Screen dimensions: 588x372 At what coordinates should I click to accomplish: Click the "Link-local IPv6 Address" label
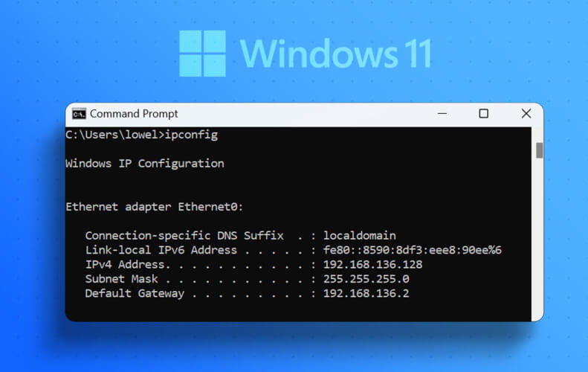click(x=161, y=250)
